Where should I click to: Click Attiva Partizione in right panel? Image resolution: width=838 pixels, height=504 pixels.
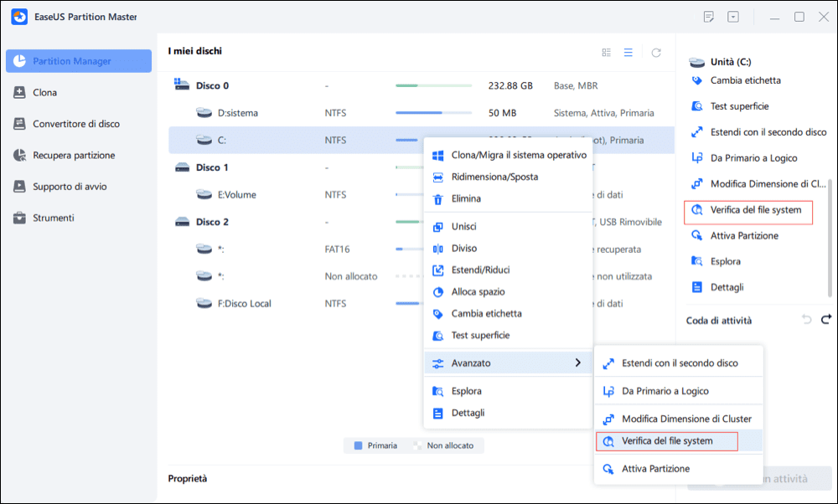pyautogui.click(x=734, y=235)
